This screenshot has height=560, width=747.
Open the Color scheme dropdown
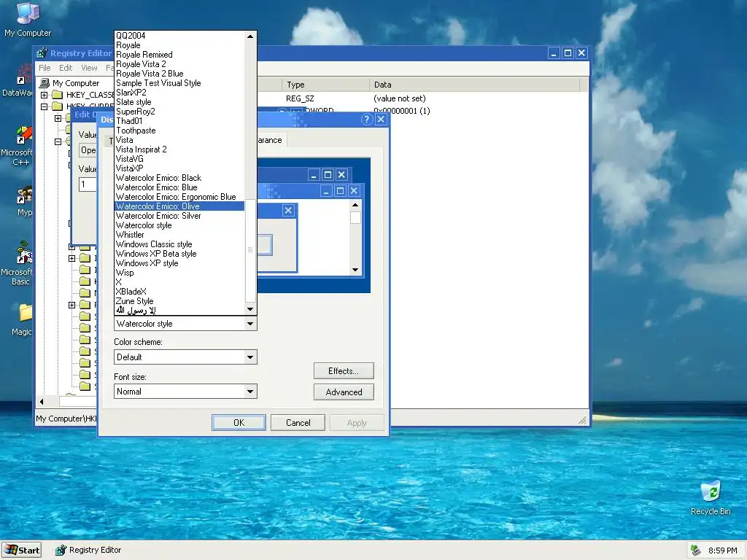pos(185,357)
